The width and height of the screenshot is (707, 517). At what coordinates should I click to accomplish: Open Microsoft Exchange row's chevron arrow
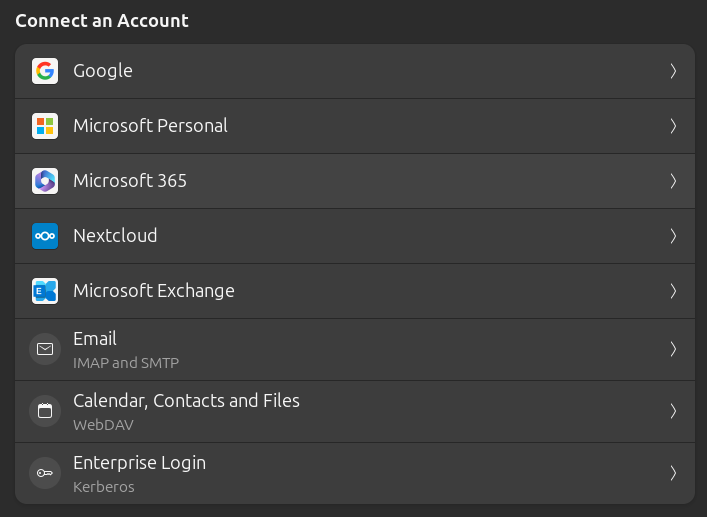click(673, 291)
